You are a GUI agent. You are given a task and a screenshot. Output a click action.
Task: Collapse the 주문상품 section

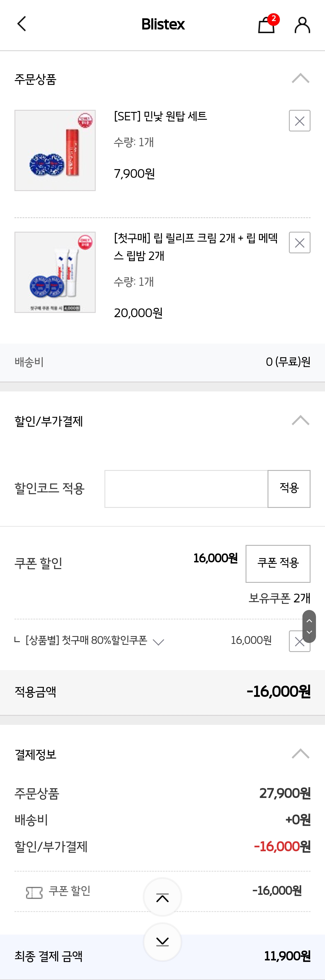click(x=300, y=78)
